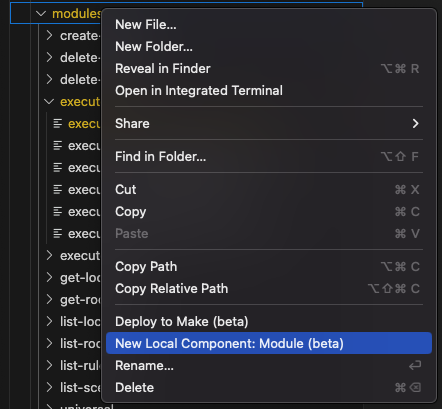Select New Local Component: Module (beta)
Viewport: 442px width, 409px height.
pos(269,343)
